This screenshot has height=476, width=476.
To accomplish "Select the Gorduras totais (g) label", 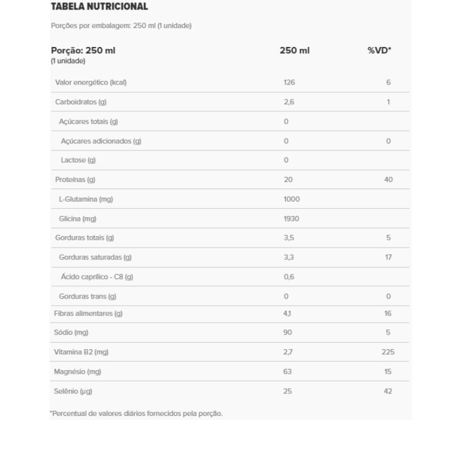I will (x=84, y=238).
